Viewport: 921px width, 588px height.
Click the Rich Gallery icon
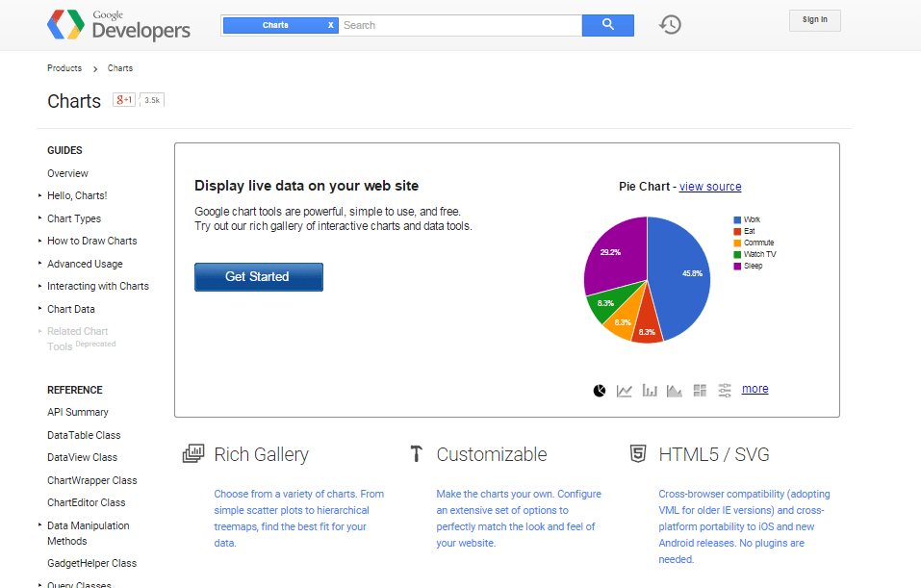pos(193,452)
